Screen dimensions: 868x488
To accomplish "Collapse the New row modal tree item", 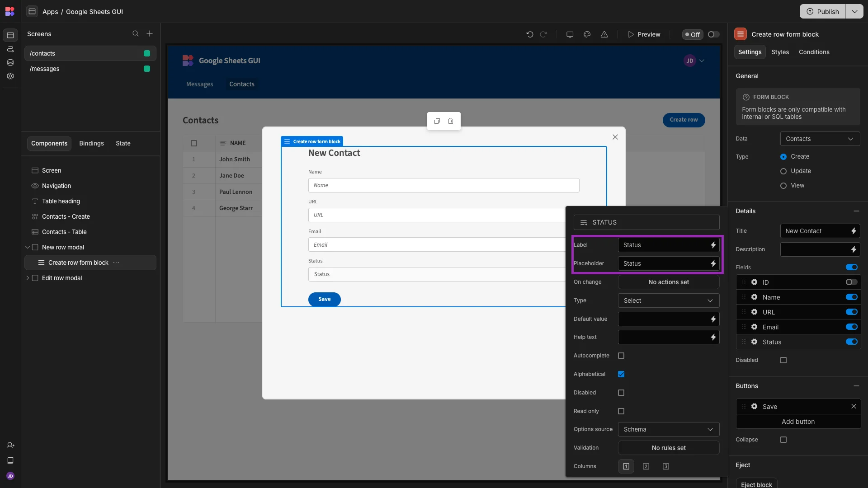I will click(28, 247).
